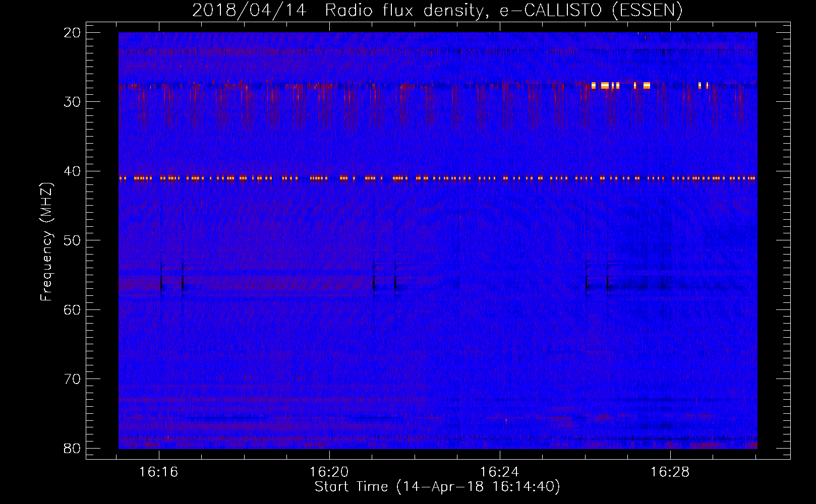Click the frequency tick label '60'
Viewport: 816px width, 504px height.
click(x=72, y=309)
